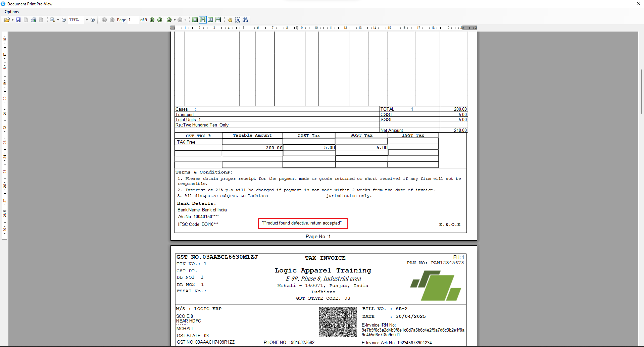The width and height of the screenshot is (644, 347).
Task: Switch to single page view
Action: (195, 20)
